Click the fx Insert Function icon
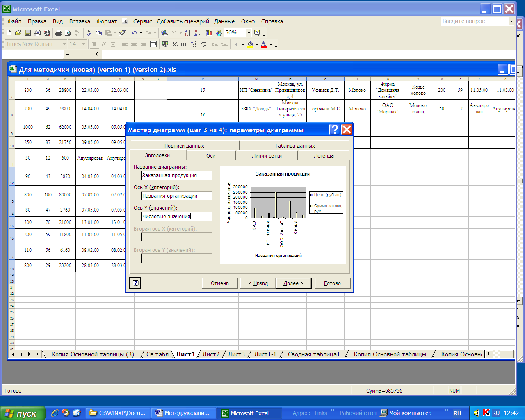Viewport: 525px width, 420px height. (x=97, y=55)
